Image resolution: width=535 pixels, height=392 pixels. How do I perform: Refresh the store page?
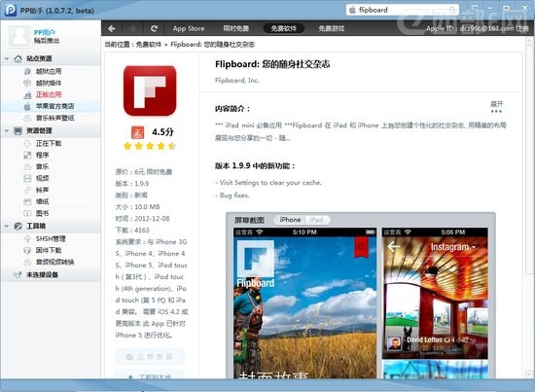click(155, 28)
